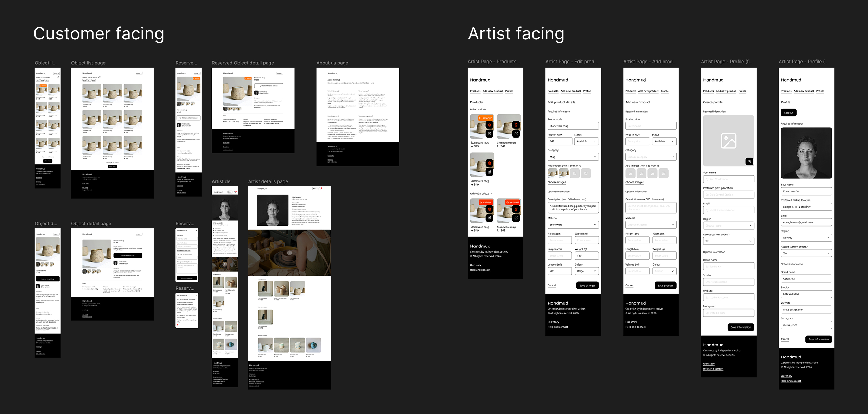The image size is (868, 414).
Task: Open Profile tab in Add product frame
Action: (x=665, y=91)
